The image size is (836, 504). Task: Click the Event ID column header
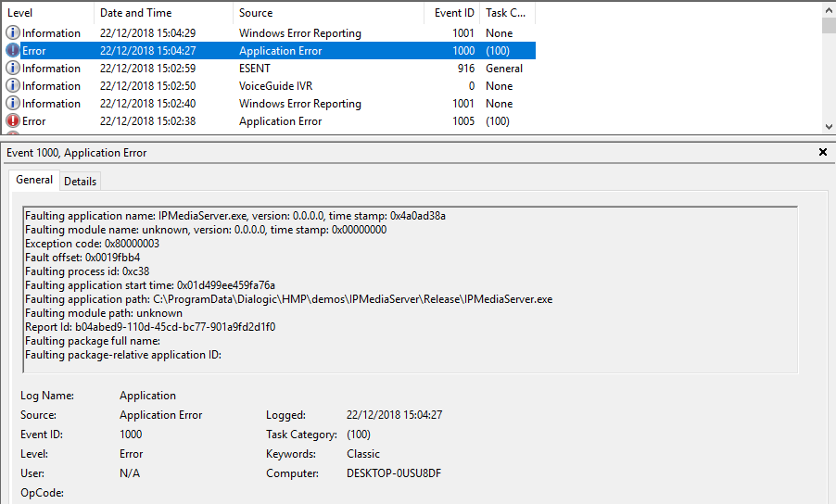454,13
